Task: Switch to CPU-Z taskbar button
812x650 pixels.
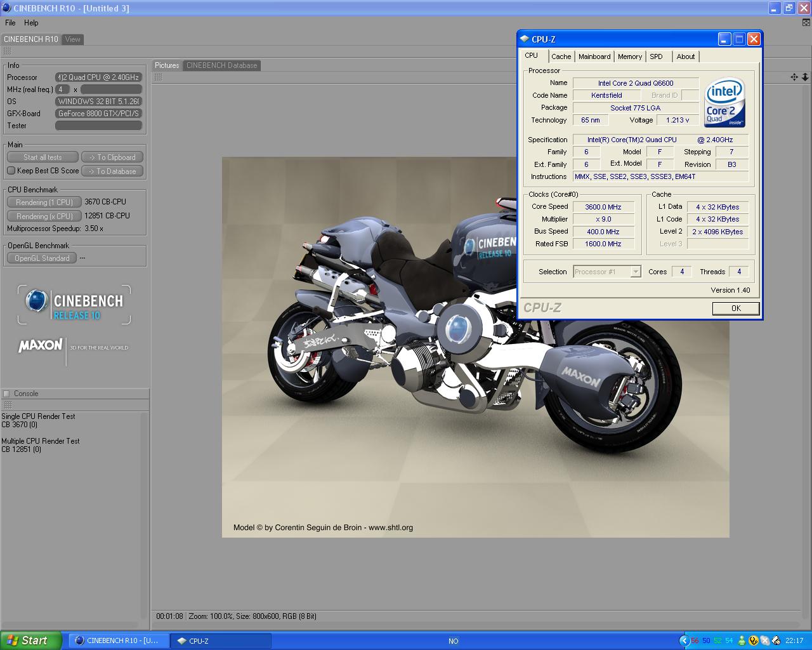Action: pos(220,640)
